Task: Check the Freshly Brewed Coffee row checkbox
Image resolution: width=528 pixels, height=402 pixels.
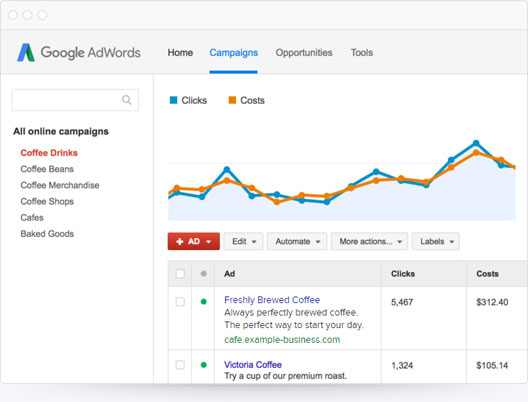Action: 180,301
